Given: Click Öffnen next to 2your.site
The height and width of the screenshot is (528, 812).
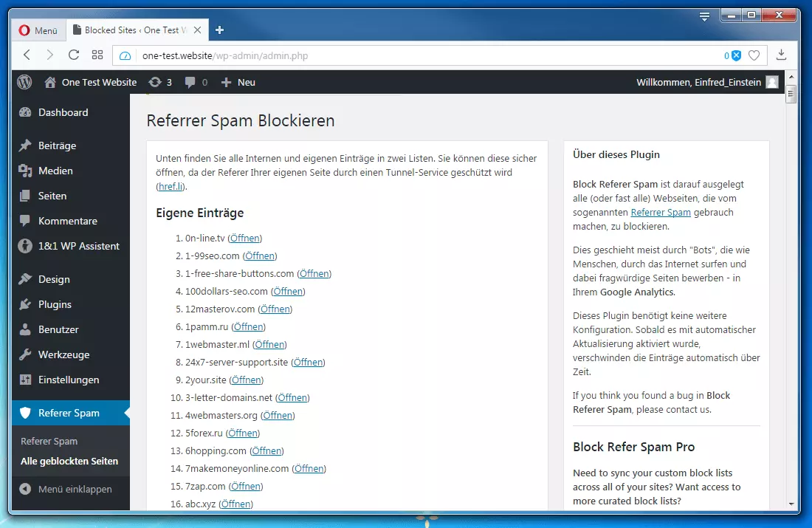Looking at the screenshot, I should point(247,380).
